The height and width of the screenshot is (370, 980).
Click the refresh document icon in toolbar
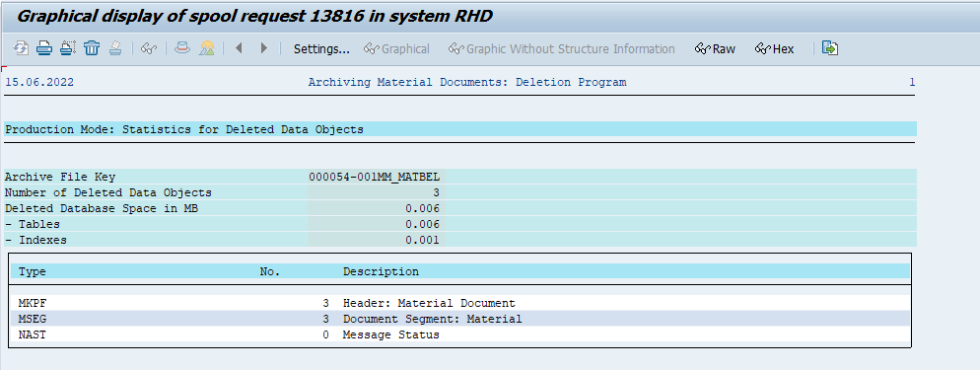(x=22, y=48)
